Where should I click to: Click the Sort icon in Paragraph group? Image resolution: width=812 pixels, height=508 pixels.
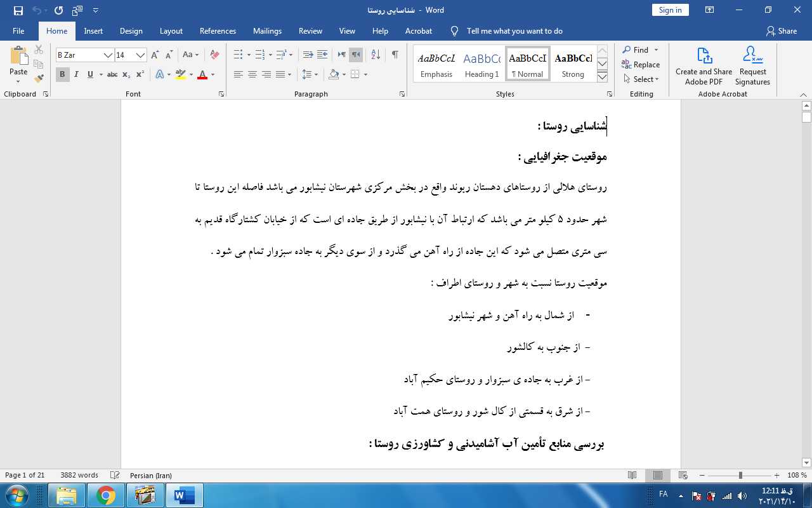(x=376, y=55)
